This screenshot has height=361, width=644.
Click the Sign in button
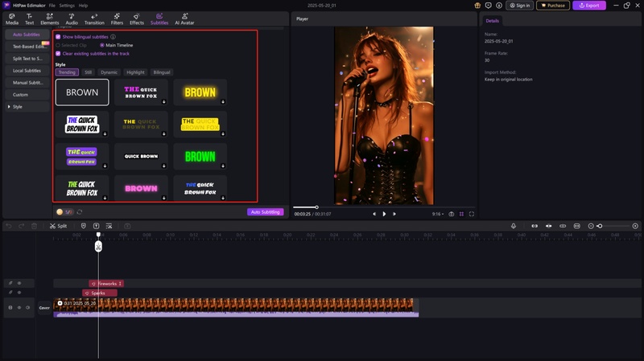pos(519,6)
